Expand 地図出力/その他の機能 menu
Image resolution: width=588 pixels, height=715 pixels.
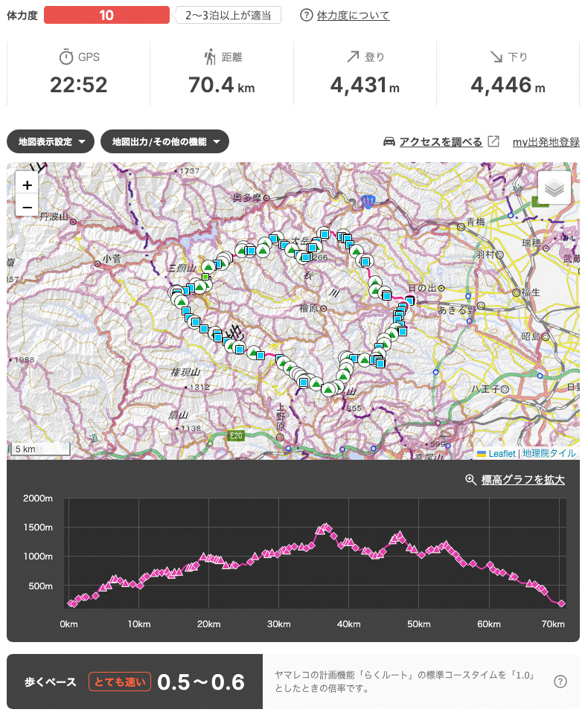coord(164,141)
